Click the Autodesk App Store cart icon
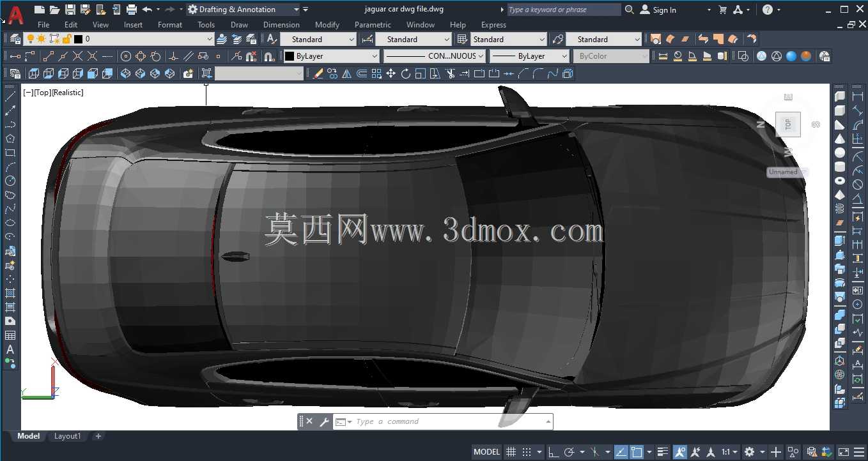The image size is (868, 461). [x=723, y=10]
